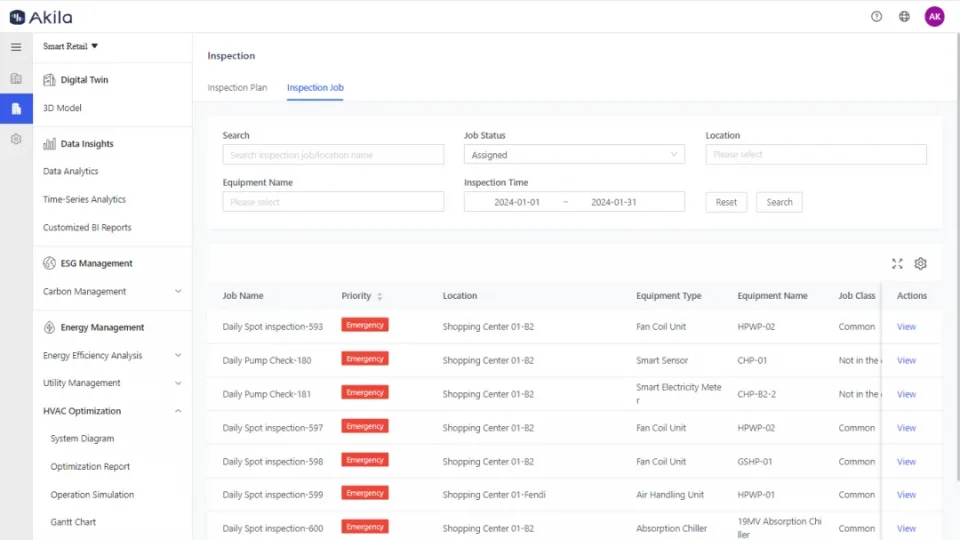960x540 pixels.
Task: Click the globe language icon
Action: (x=904, y=17)
